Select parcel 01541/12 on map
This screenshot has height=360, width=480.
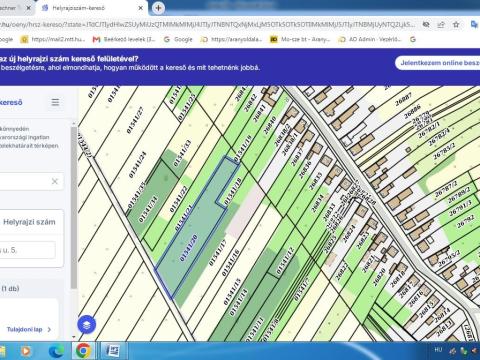coord(286,261)
